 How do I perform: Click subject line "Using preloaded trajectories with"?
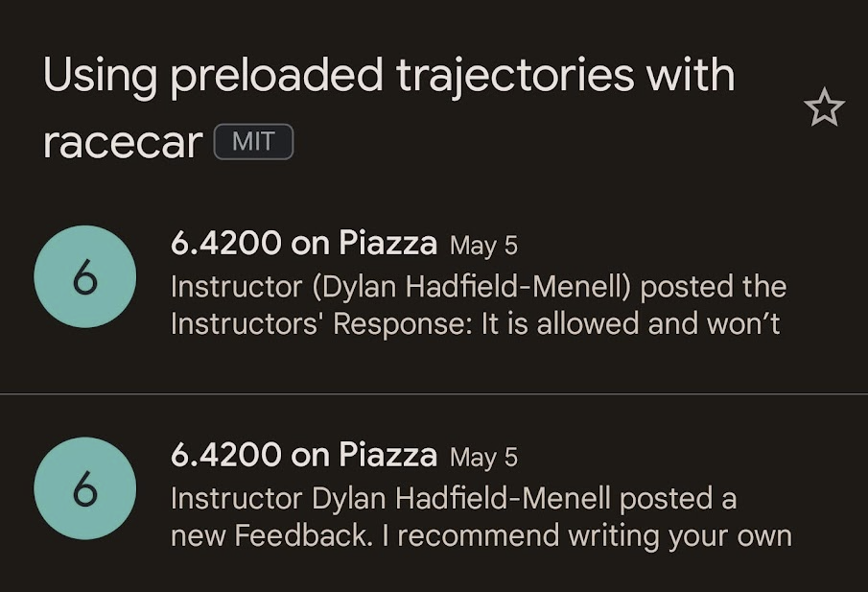(388, 77)
